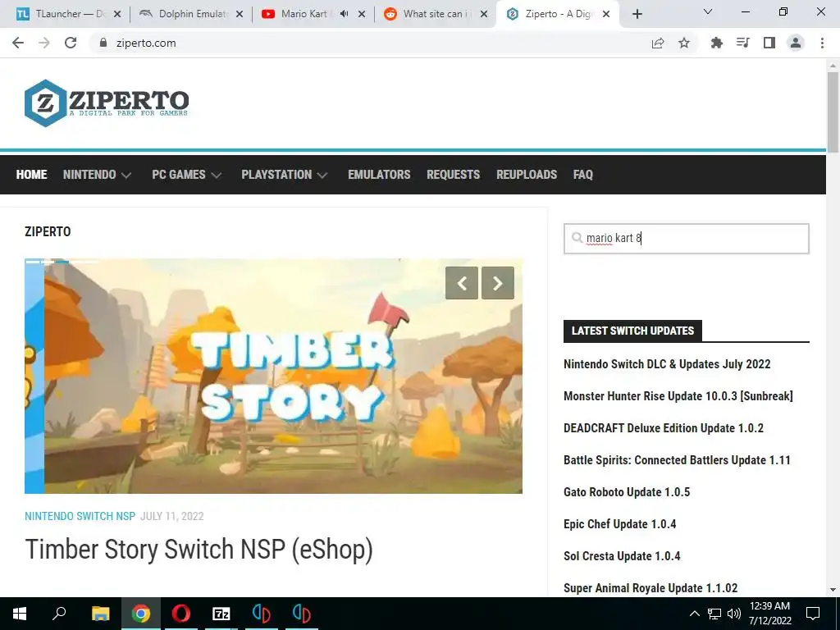Viewport: 840px width, 630px height.
Task: Open the Windows Start menu
Action: pyautogui.click(x=20, y=614)
